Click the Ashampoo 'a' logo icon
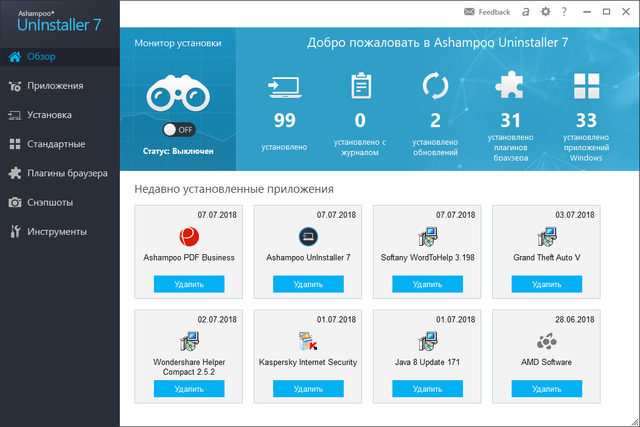Screen dimensions: 640x427 [526, 12]
